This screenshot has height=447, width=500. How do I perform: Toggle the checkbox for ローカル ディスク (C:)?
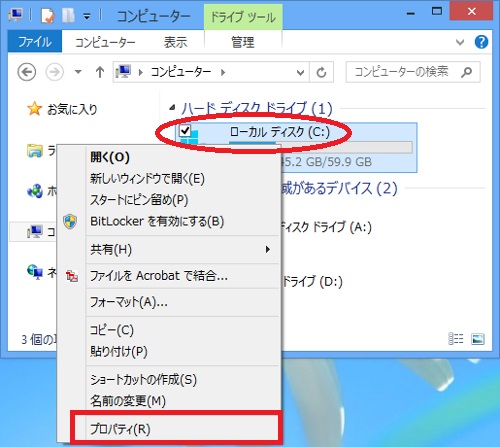pyautogui.click(x=185, y=130)
